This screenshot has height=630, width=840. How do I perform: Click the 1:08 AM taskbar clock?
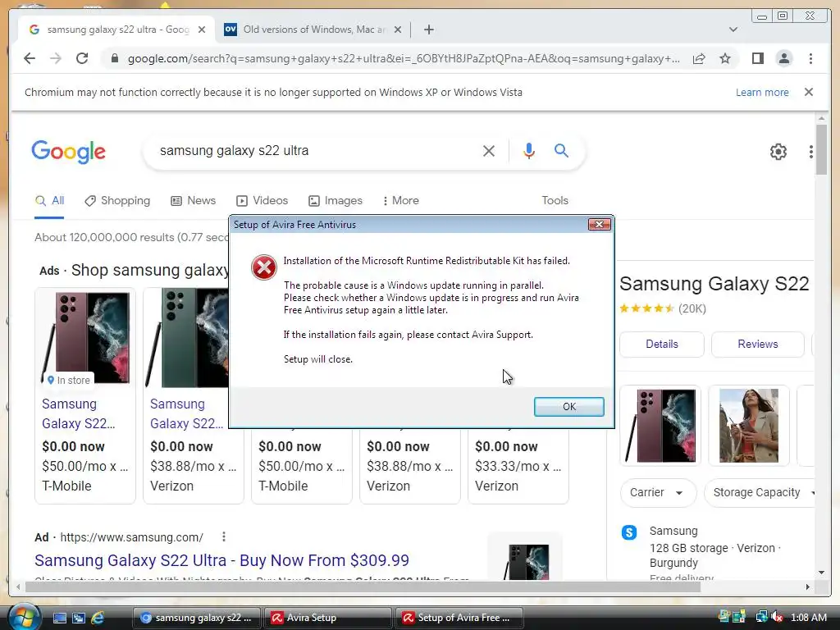coord(808,618)
